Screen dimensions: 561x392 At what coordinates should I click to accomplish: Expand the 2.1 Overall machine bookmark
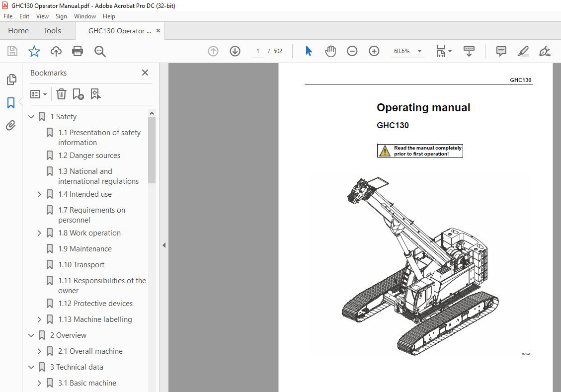39,351
